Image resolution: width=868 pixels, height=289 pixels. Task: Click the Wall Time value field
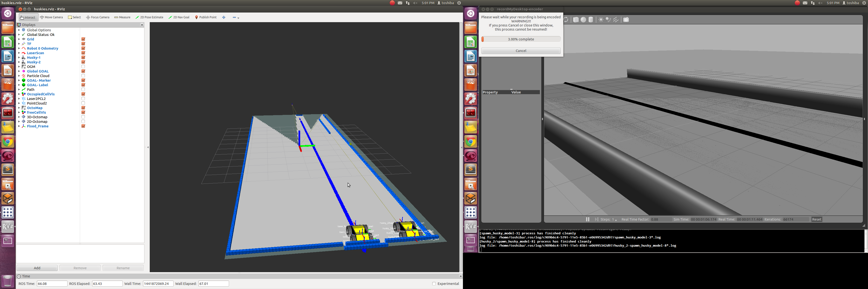pos(158,284)
